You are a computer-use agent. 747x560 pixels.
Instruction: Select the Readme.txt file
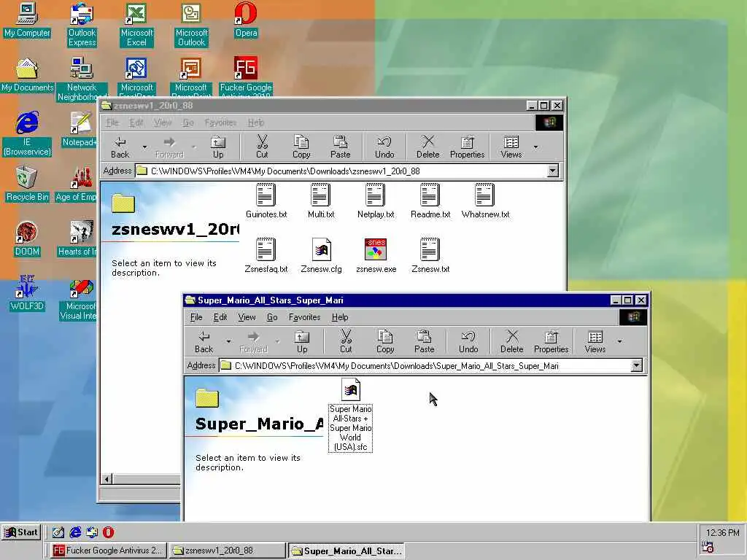(430, 201)
